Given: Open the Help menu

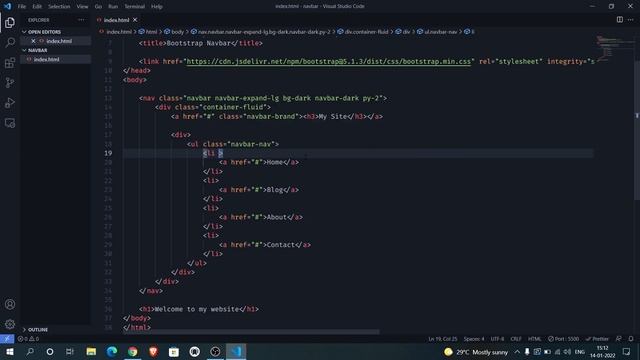Looking at the screenshot, I should pyautogui.click(x=157, y=7).
